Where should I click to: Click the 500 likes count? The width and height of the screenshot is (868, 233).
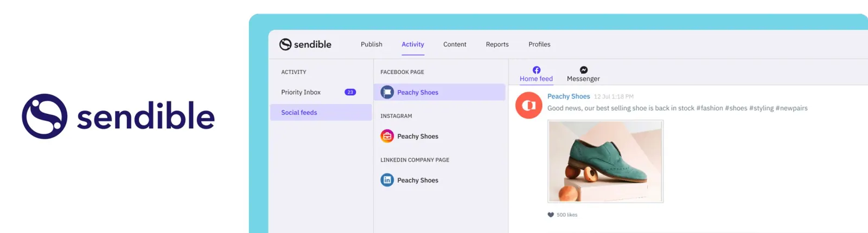point(567,215)
